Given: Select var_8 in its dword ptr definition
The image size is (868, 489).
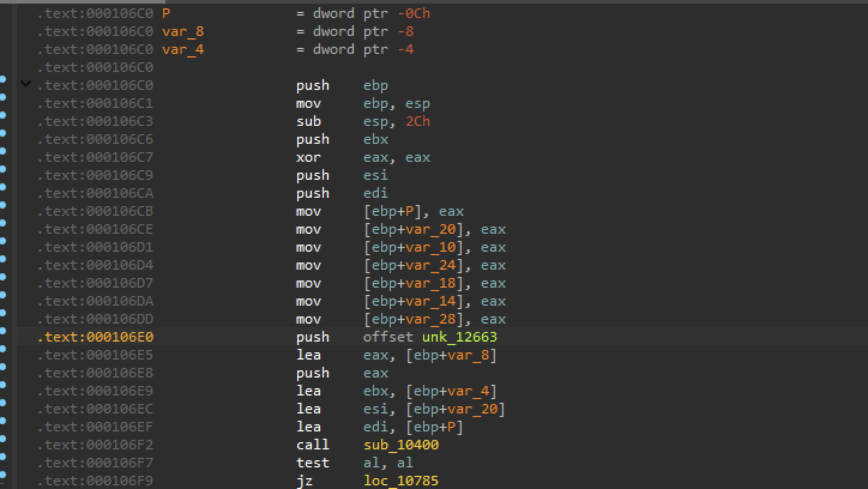Looking at the screenshot, I should (x=183, y=31).
